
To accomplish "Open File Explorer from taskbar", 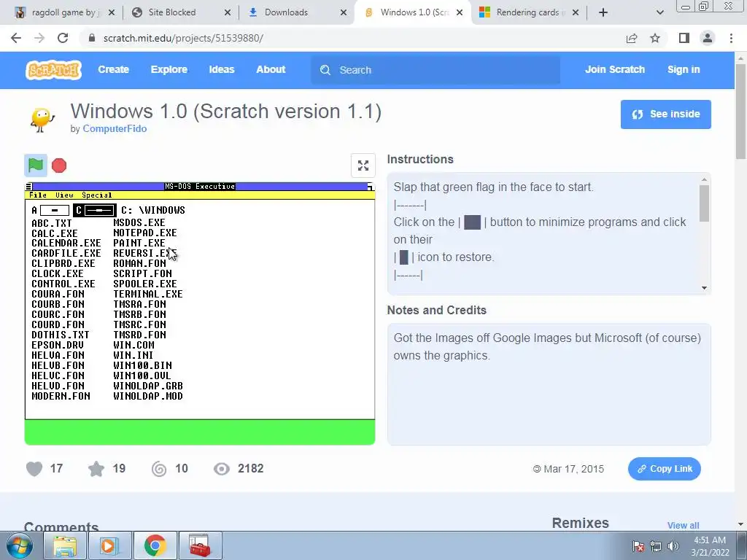I will point(64,545).
